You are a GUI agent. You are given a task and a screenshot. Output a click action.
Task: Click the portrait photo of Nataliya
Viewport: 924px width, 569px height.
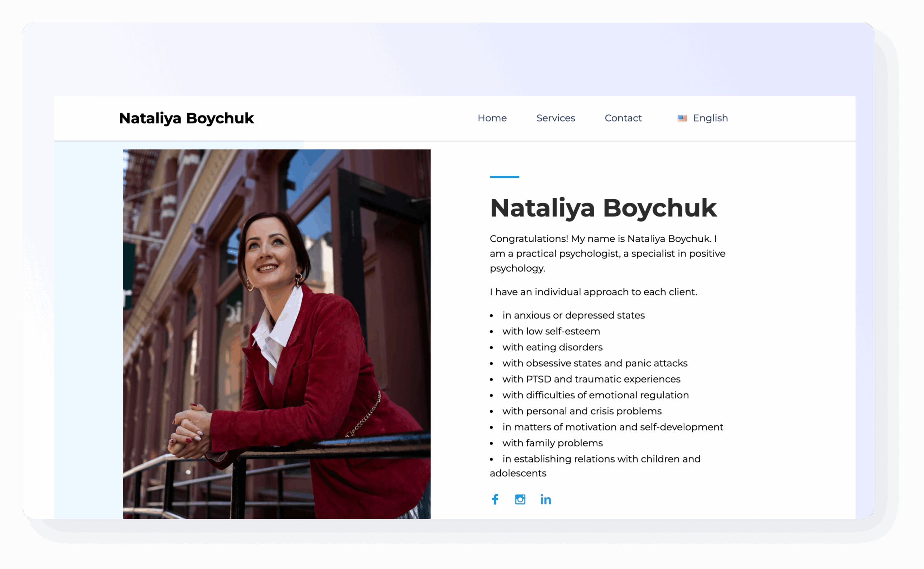click(276, 334)
